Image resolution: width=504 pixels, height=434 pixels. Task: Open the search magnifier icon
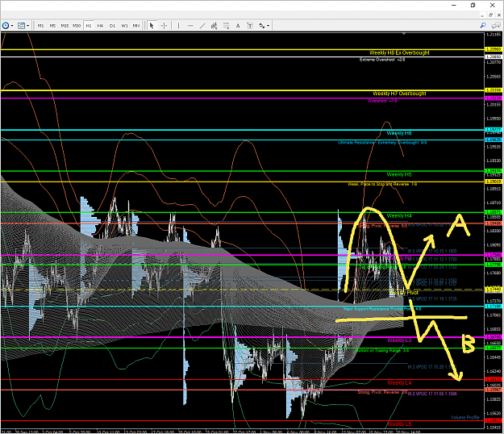(x=483, y=25)
